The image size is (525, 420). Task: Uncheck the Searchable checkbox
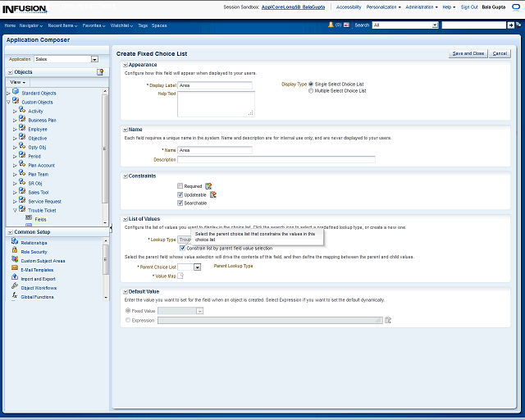[180, 203]
